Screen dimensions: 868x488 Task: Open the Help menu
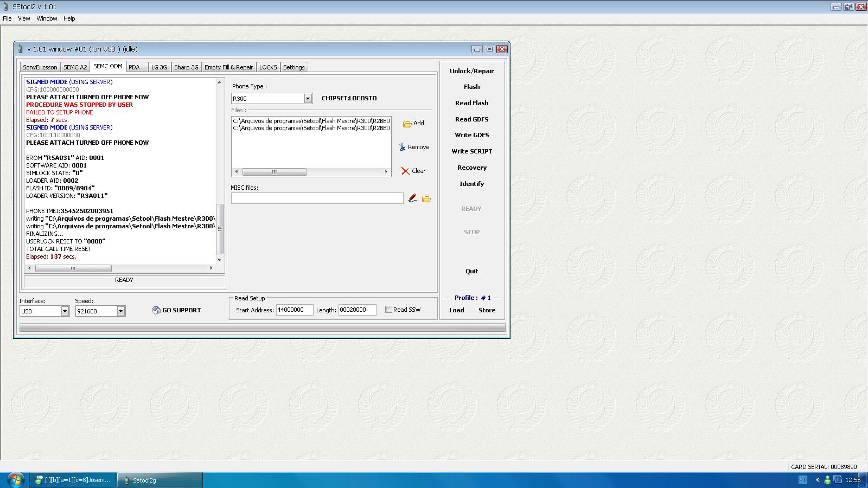(69, 18)
